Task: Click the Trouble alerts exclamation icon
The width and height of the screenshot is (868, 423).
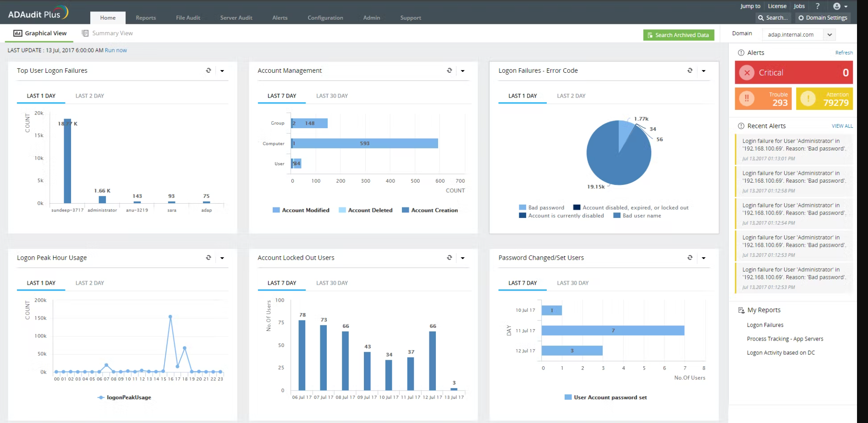Action: pos(747,98)
